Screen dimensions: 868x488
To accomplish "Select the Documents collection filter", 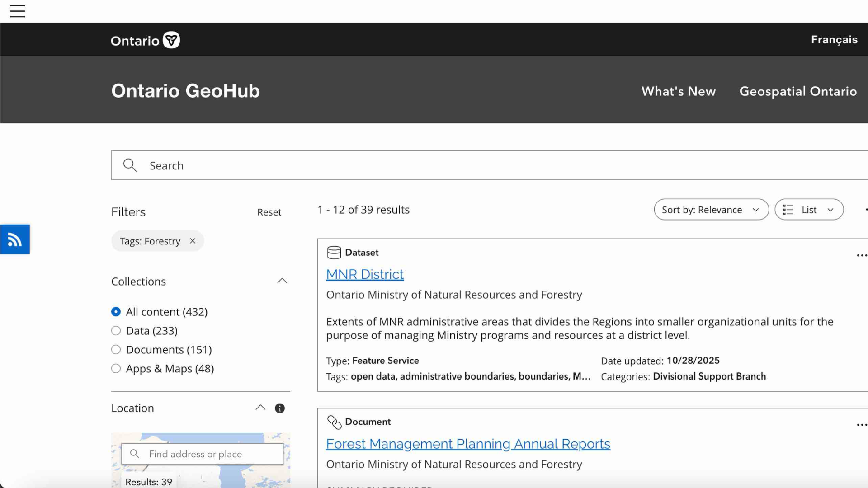I will coord(116,349).
